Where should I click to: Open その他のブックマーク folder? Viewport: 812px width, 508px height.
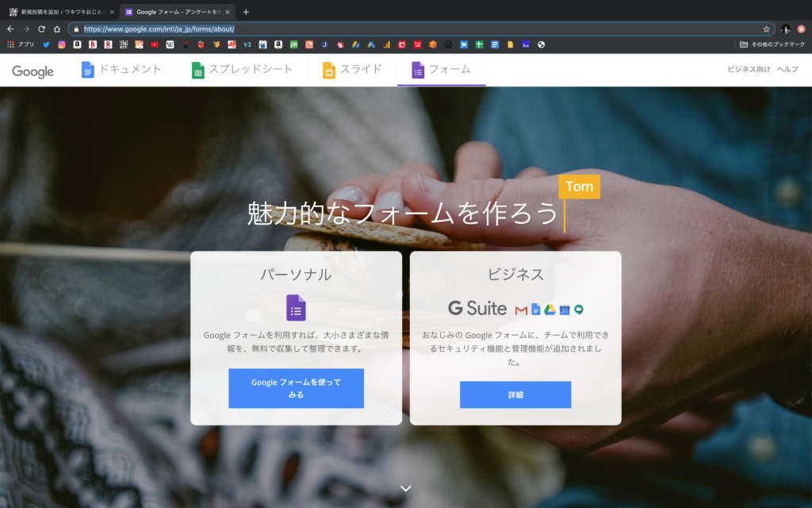coord(771,44)
